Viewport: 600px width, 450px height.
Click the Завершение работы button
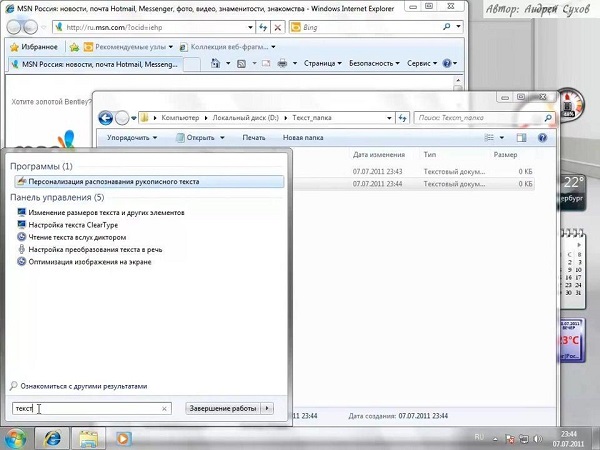(223, 408)
